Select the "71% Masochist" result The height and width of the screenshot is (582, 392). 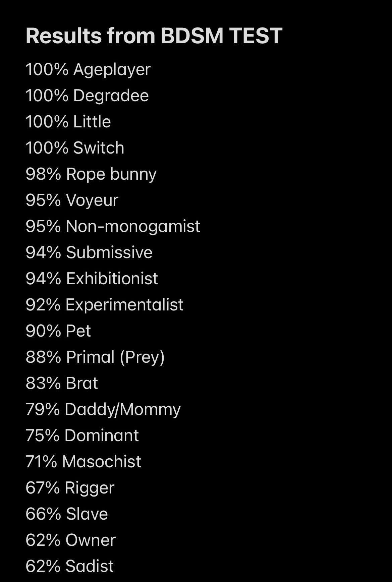pyautogui.click(x=83, y=462)
